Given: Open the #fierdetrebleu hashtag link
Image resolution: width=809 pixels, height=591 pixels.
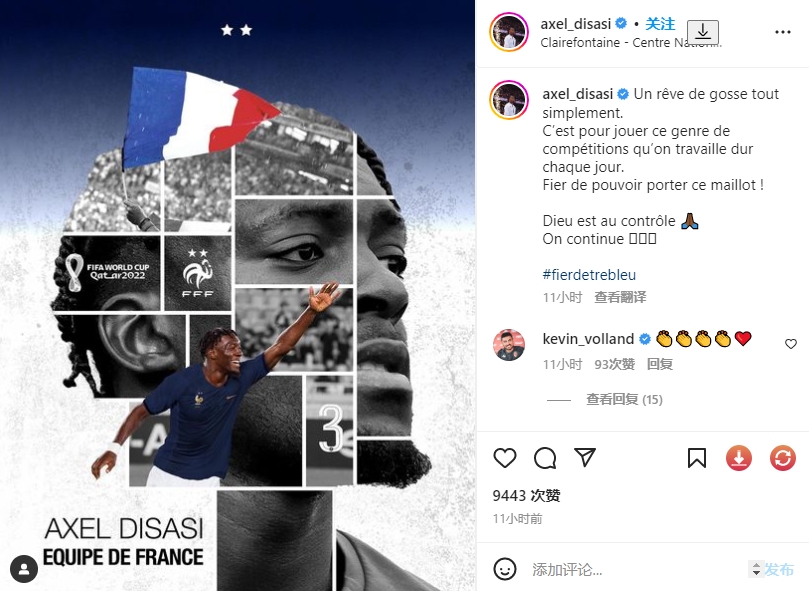Looking at the screenshot, I should tap(589, 275).
